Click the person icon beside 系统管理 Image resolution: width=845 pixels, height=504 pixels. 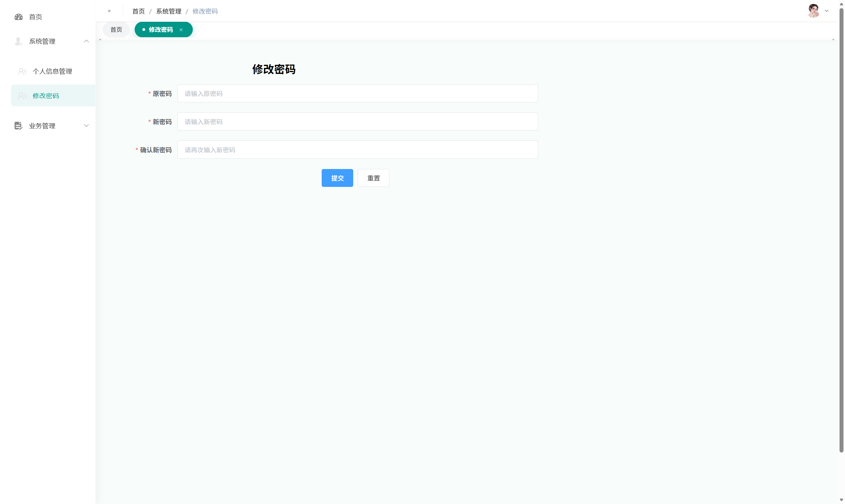tap(18, 41)
